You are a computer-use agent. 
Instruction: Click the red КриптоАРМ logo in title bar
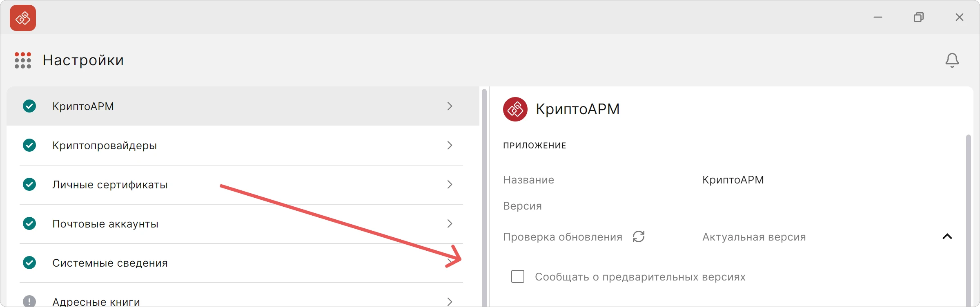tap(23, 18)
